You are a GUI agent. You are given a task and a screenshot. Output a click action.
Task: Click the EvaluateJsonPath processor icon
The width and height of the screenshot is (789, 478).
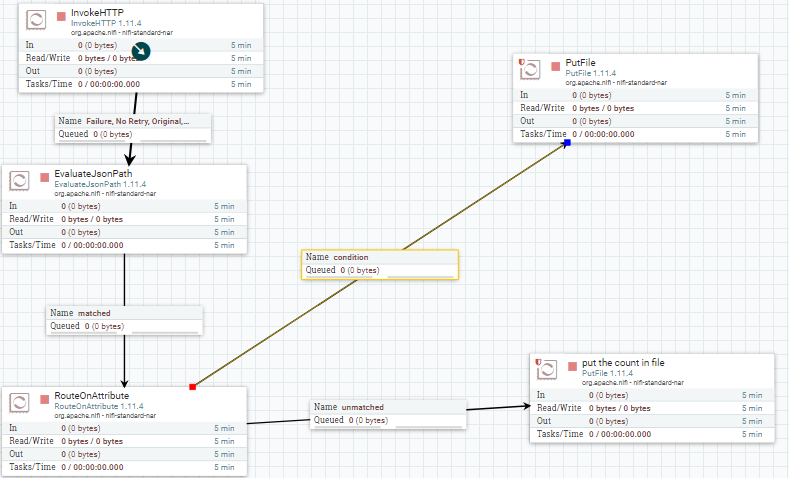click(19, 181)
